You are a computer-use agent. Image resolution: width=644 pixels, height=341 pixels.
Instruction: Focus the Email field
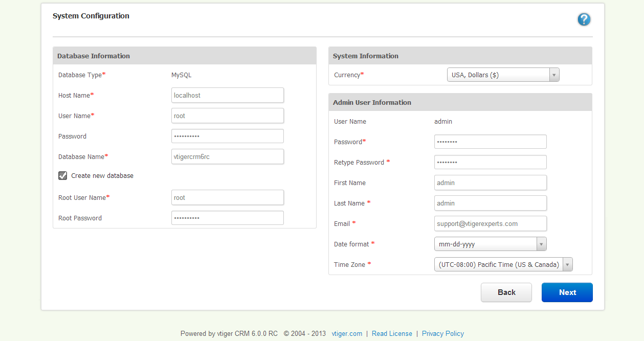491,223
